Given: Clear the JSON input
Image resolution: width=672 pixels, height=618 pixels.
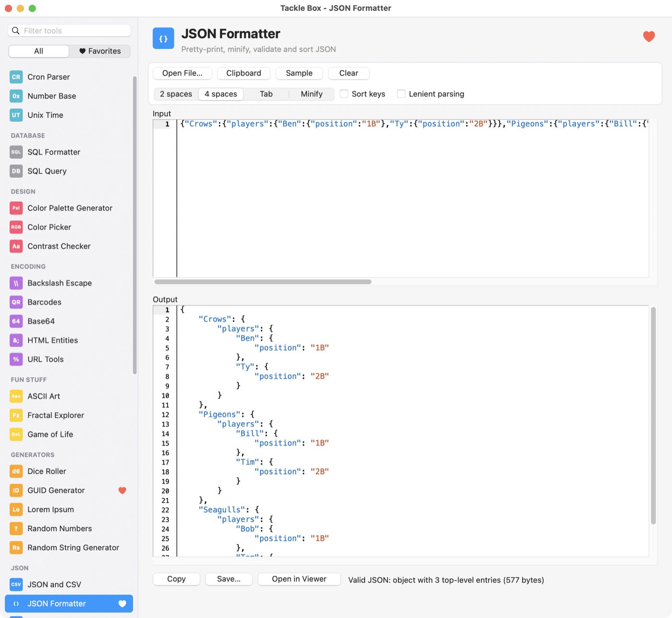Looking at the screenshot, I should pos(349,73).
